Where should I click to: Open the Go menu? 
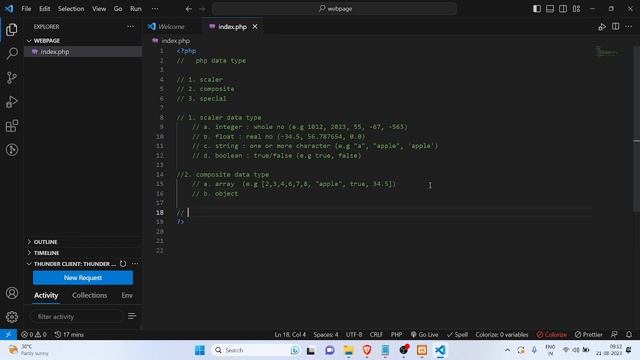point(118,9)
